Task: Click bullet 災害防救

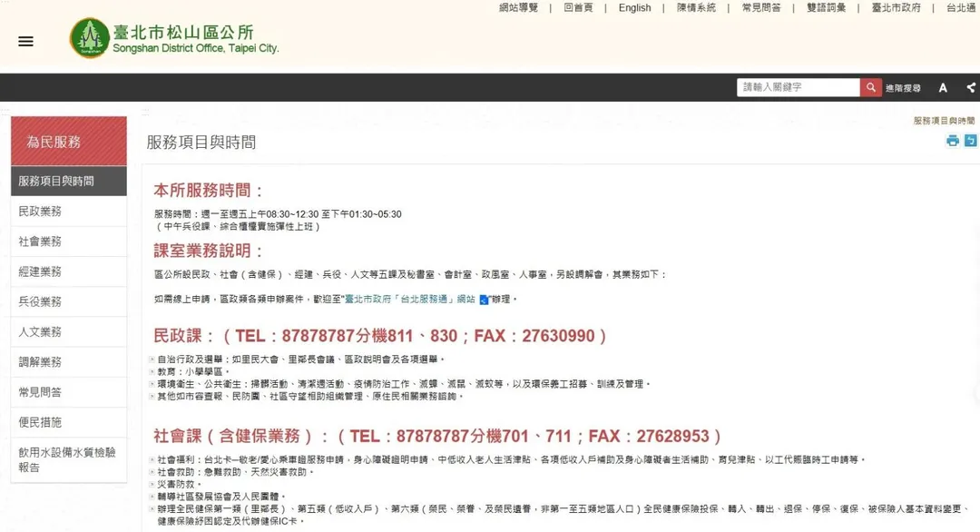Action: (180, 485)
